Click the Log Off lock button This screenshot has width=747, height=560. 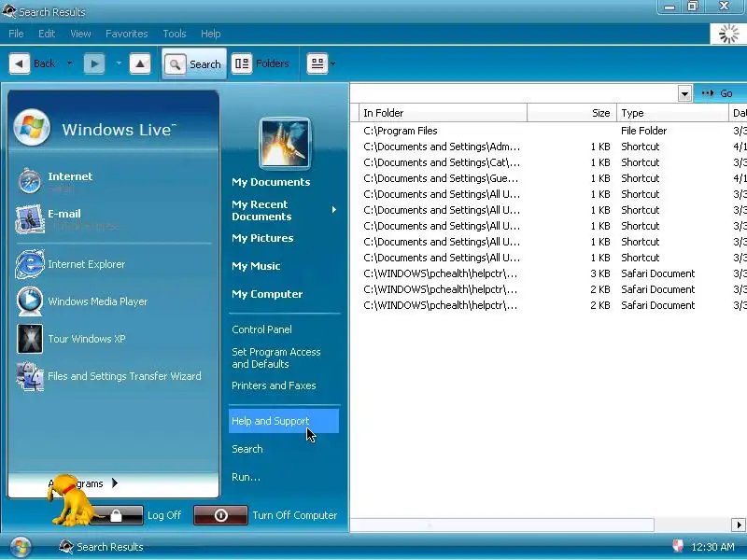pos(117,515)
